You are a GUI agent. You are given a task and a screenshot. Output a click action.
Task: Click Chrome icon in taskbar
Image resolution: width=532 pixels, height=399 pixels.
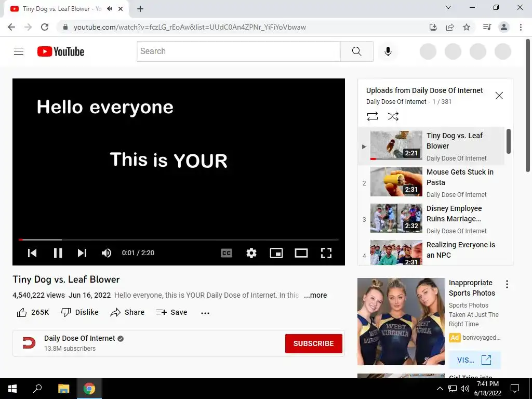tap(89, 389)
